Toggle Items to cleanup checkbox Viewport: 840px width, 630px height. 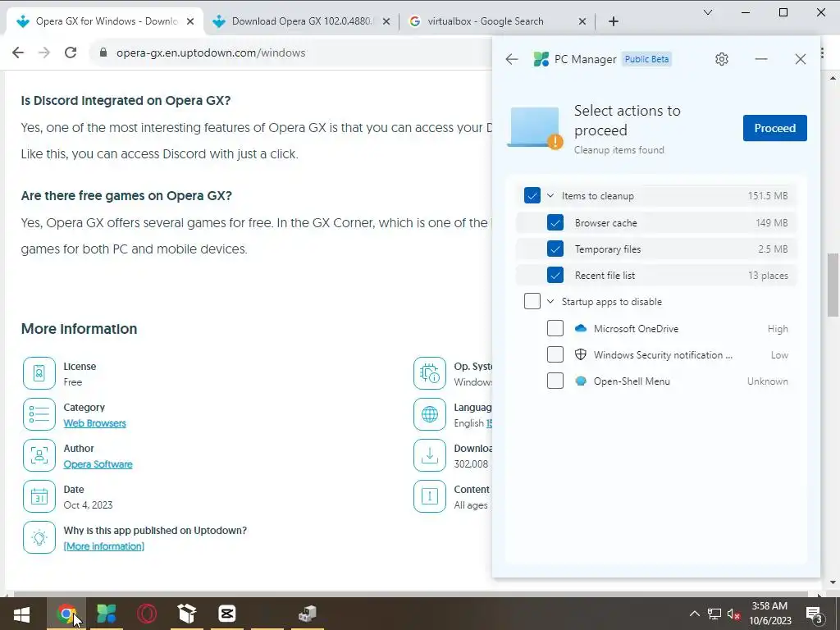tap(532, 195)
